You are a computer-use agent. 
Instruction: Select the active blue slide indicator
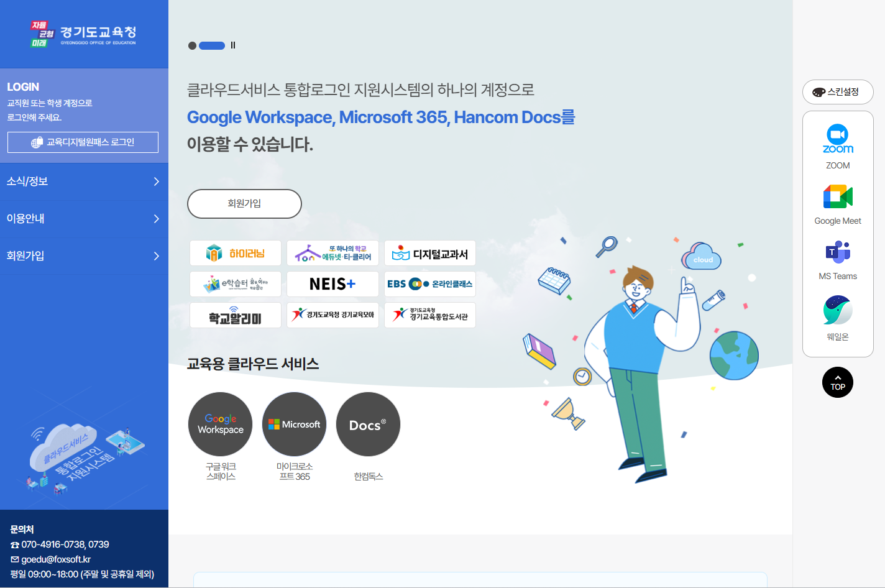pyautogui.click(x=212, y=45)
